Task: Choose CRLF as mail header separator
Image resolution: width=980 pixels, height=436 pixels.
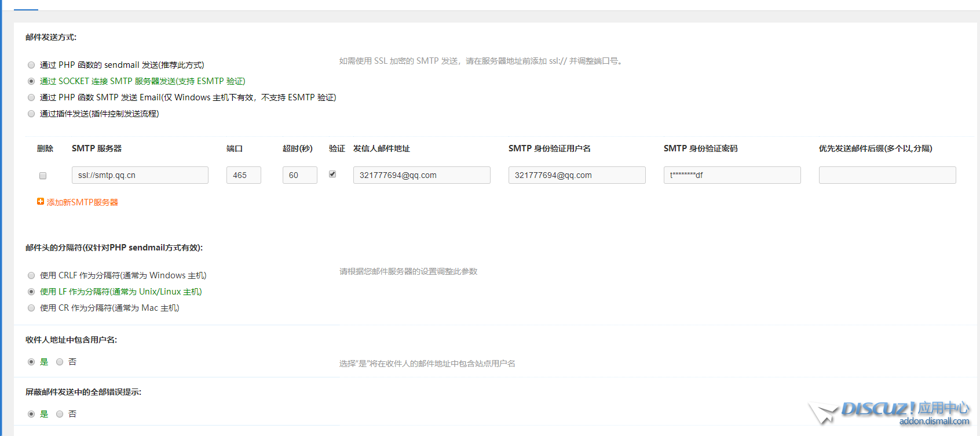Action: (x=31, y=275)
